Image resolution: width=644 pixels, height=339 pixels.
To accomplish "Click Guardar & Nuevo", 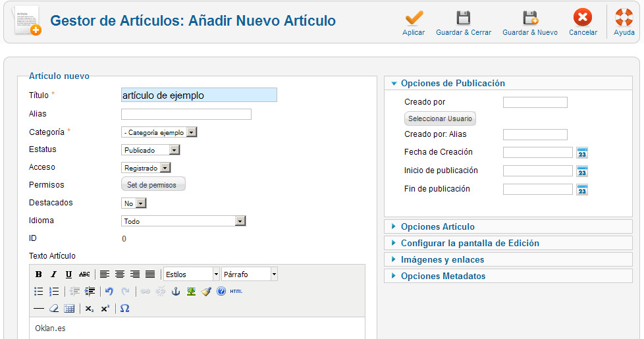I will point(530,22).
